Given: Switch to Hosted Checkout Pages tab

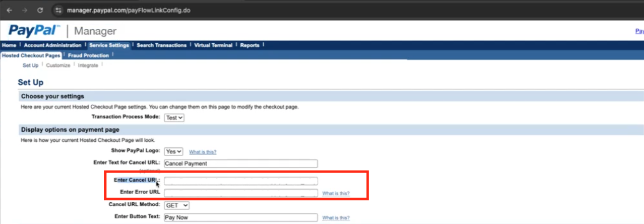Looking at the screenshot, I should point(31,55).
